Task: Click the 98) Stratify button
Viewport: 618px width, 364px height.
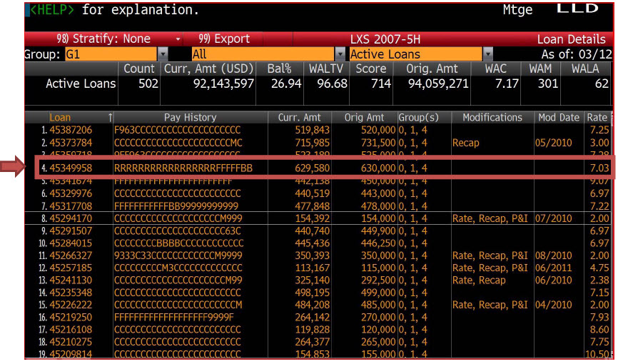Action: (103, 39)
